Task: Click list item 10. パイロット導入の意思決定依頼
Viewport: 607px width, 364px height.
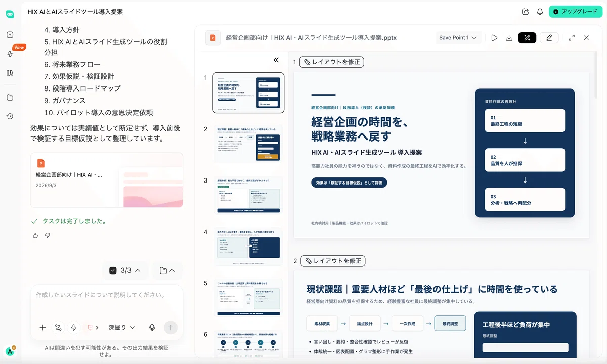Action: click(98, 113)
